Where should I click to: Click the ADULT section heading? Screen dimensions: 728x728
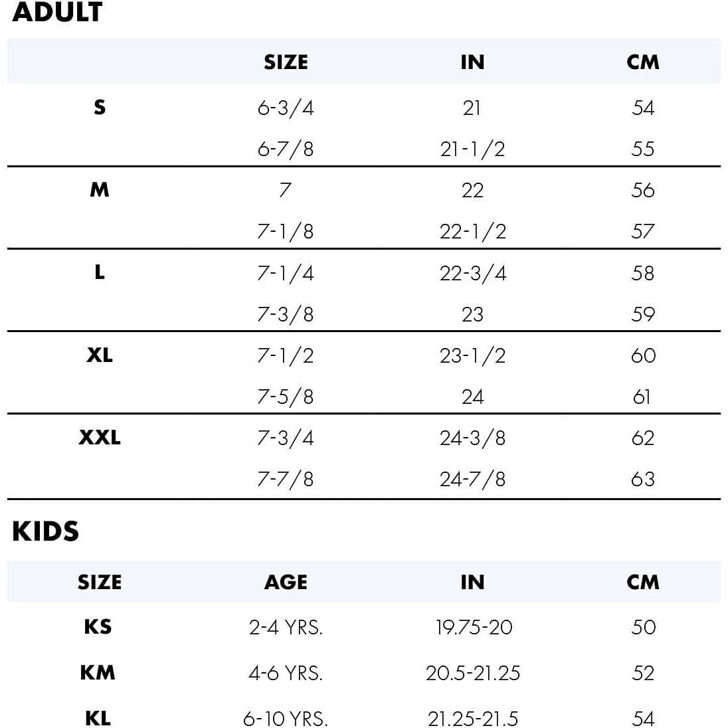tap(57, 13)
